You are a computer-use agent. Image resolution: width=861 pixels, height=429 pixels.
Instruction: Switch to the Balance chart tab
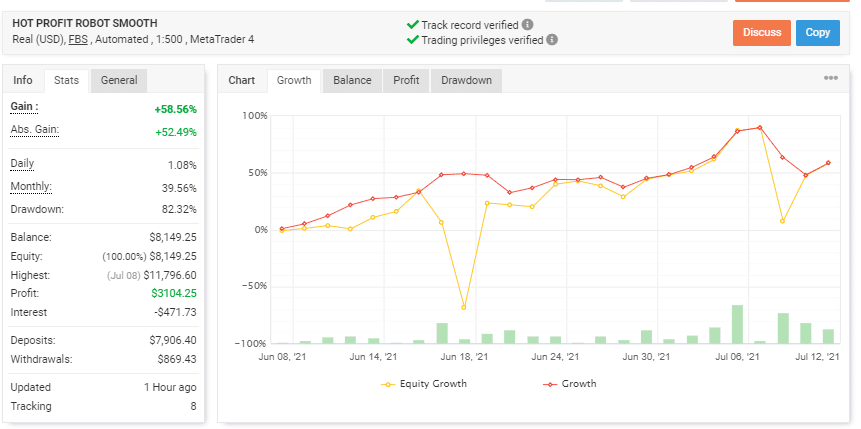[352, 80]
